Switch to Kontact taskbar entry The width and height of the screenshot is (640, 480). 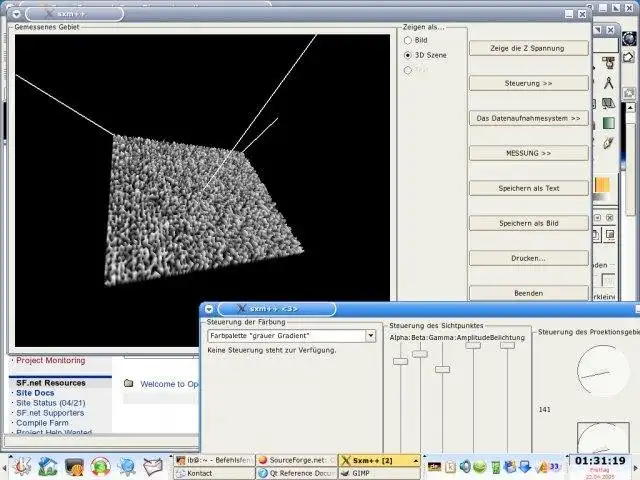pos(215,473)
